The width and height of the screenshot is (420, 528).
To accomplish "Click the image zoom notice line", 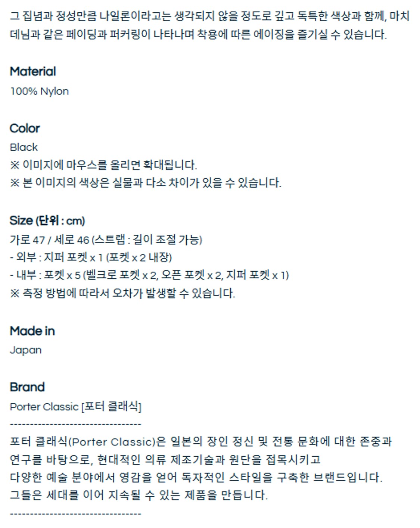I will pos(103,165).
